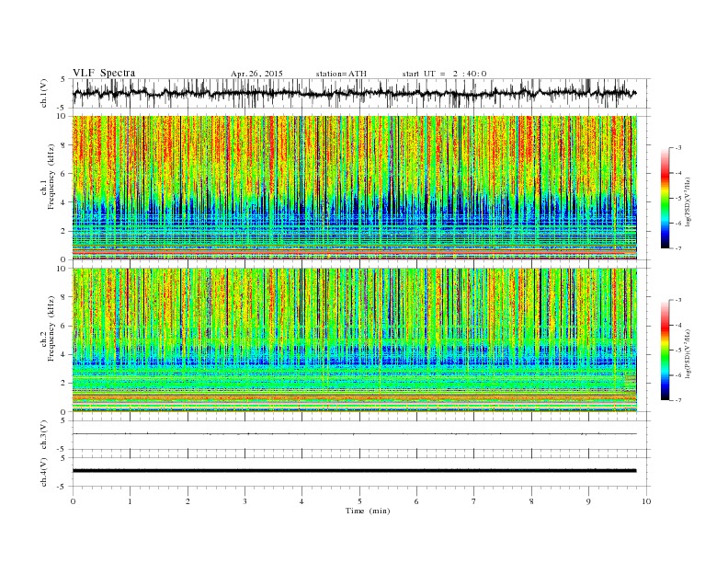The width and height of the screenshot is (728, 563).
Task: Click the "ch.4(V)" axis label
Action: [x=44, y=472]
